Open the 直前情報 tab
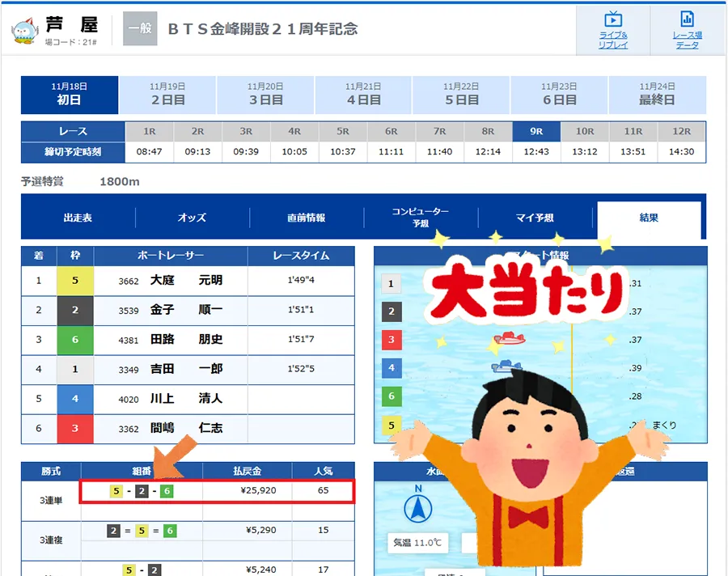 click(x=306, y=218)
